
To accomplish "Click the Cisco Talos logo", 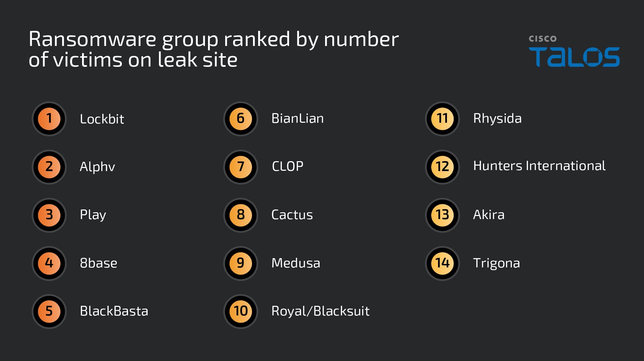I will pyautogui.click(x=574, y=51).
